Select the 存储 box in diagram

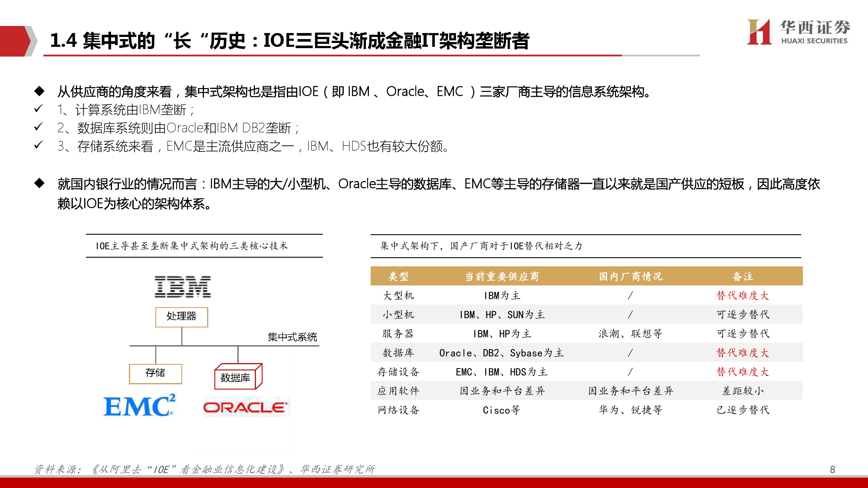155,373
